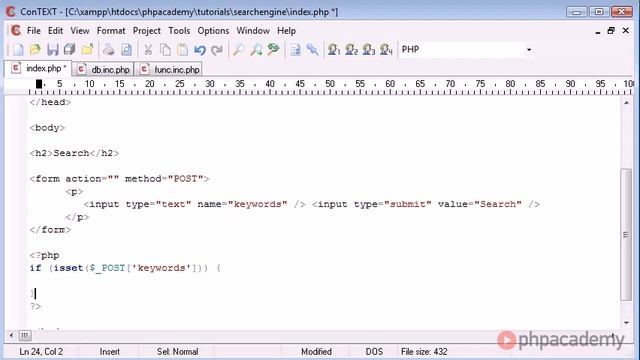Click the <body> tag line

coord(47,128)
